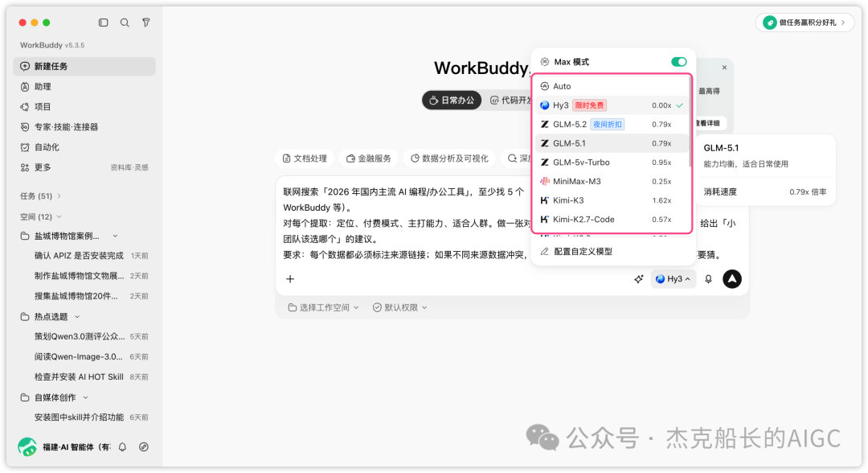Select the Hy3 限时免费 model
Image resolution: width=868 pixels, height=473 pixels.
[x=612, y=105]
